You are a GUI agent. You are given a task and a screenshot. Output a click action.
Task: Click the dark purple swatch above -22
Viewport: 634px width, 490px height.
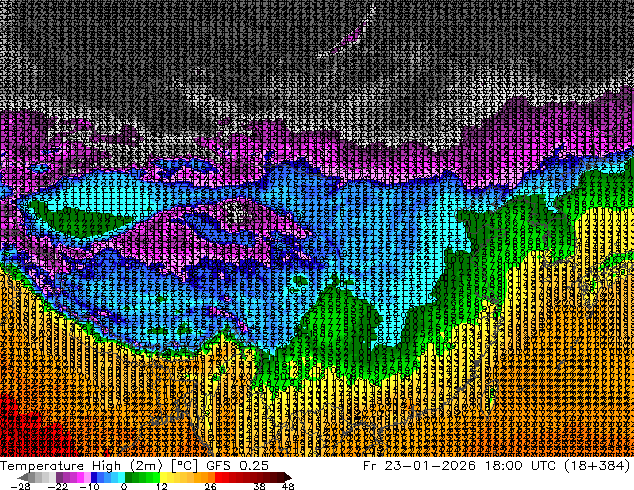coord(59,477)
